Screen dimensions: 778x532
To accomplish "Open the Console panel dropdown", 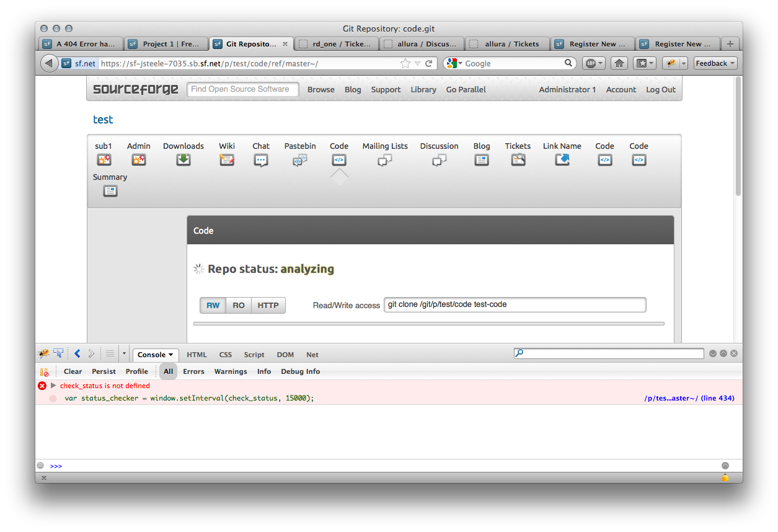I will (156, 355).
